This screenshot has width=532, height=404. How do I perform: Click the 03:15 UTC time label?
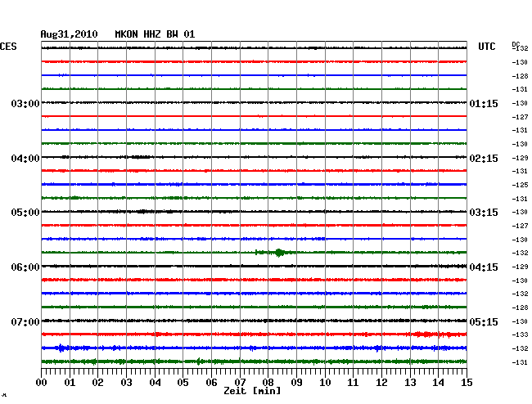tap(484, 213)
